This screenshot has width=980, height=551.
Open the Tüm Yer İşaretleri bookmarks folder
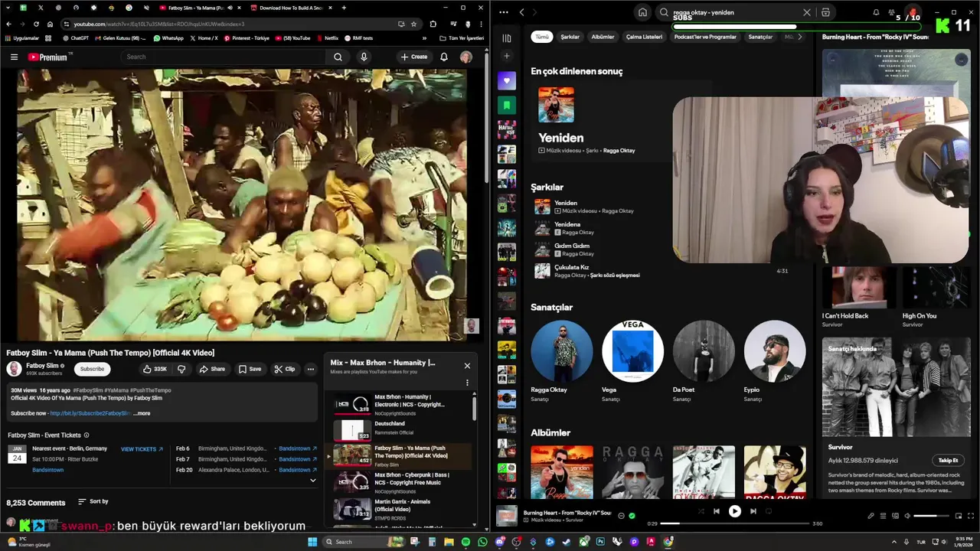click(462, 38)
